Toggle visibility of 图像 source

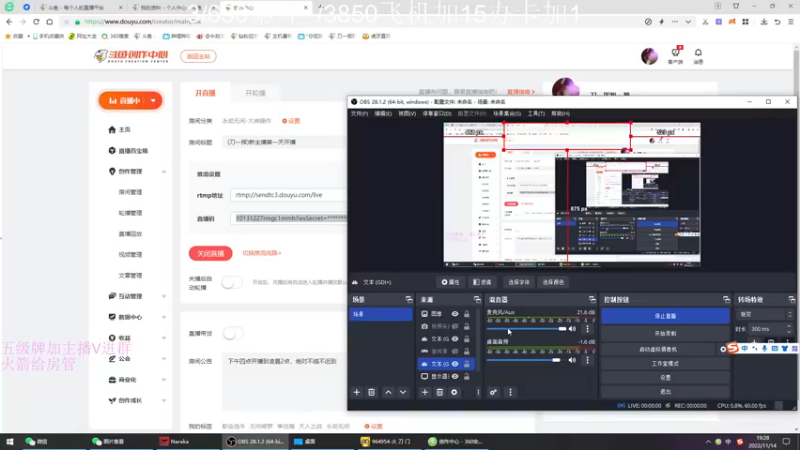pos(455,314)
